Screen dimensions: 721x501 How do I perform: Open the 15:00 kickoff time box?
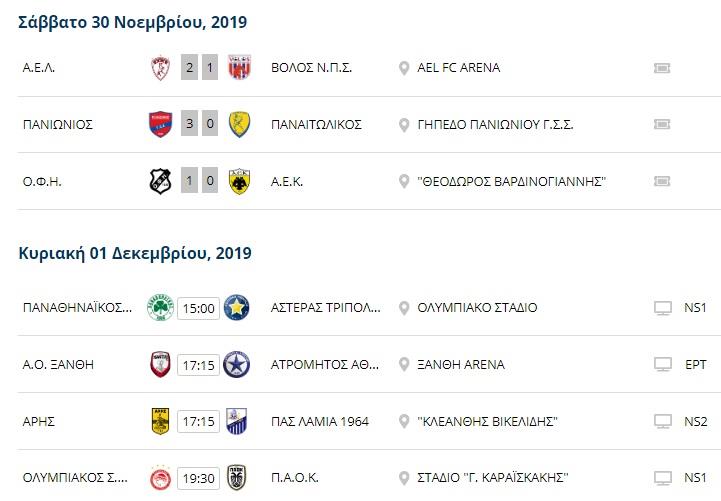(199, 308)
